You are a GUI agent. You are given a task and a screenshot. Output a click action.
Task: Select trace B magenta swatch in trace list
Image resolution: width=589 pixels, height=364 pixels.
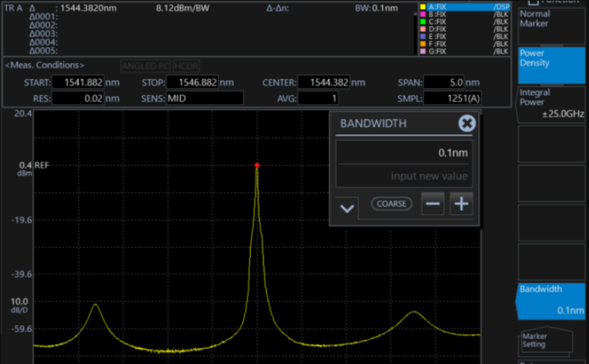(x=422, y=14)
